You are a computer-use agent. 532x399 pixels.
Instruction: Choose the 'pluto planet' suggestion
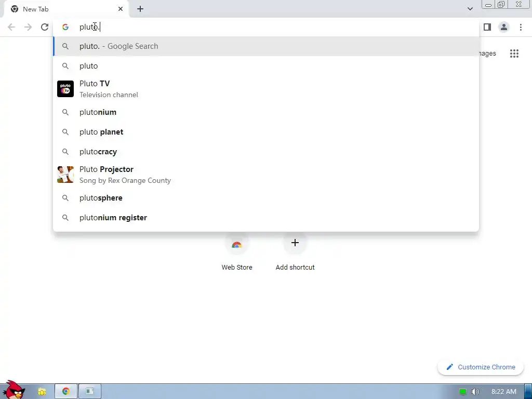[266, 132]
